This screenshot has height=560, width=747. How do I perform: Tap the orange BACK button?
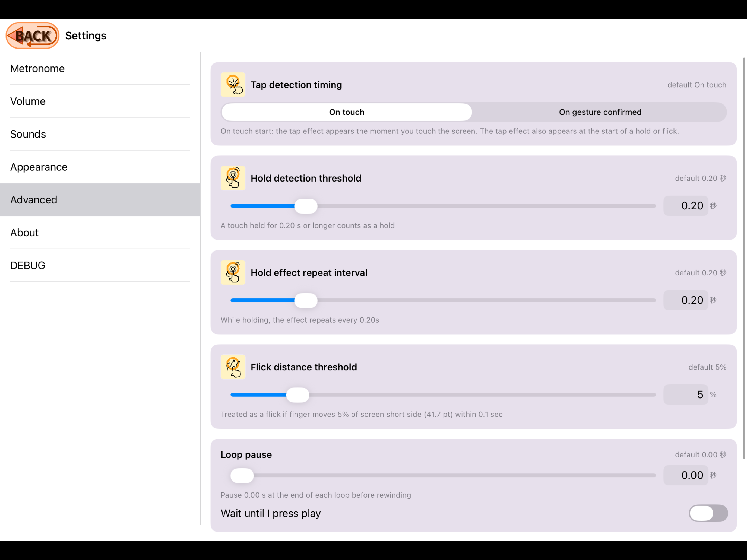(32, 36)
